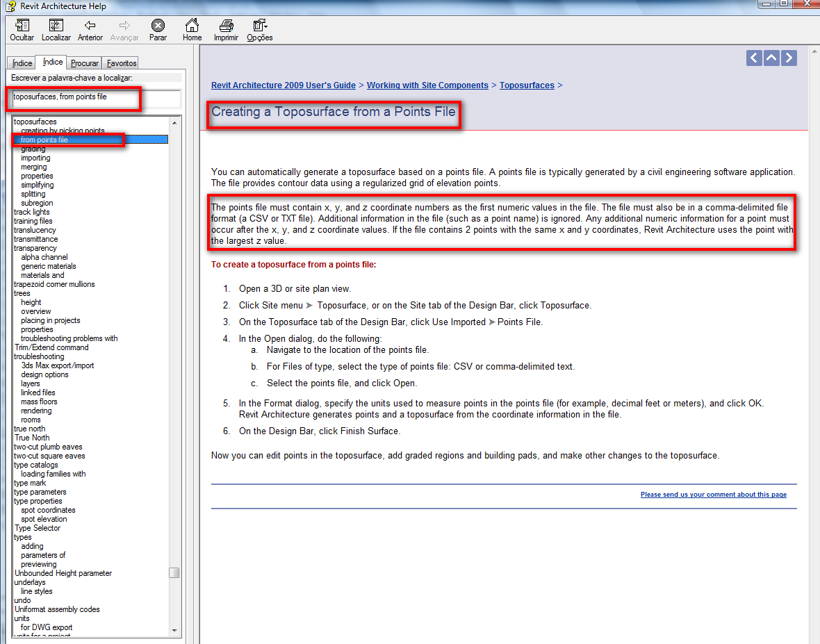Switch to the Procurar tab
This screenshot has width=820, height=644.
coord(84,63)
